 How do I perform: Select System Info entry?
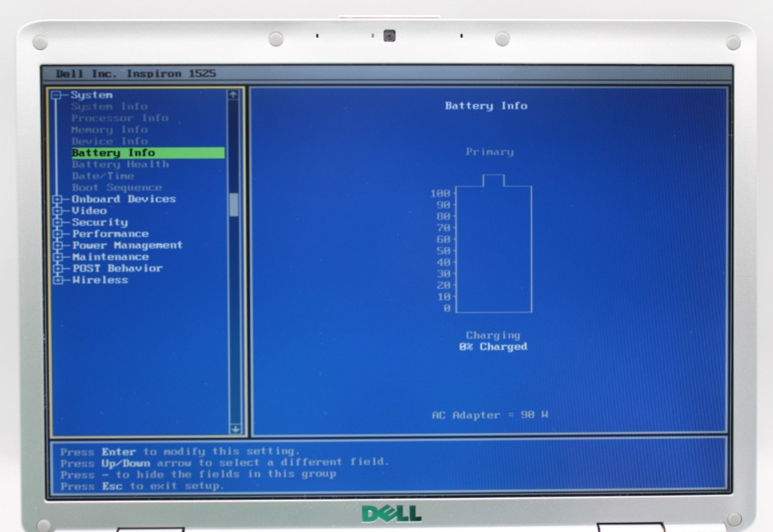109,106
